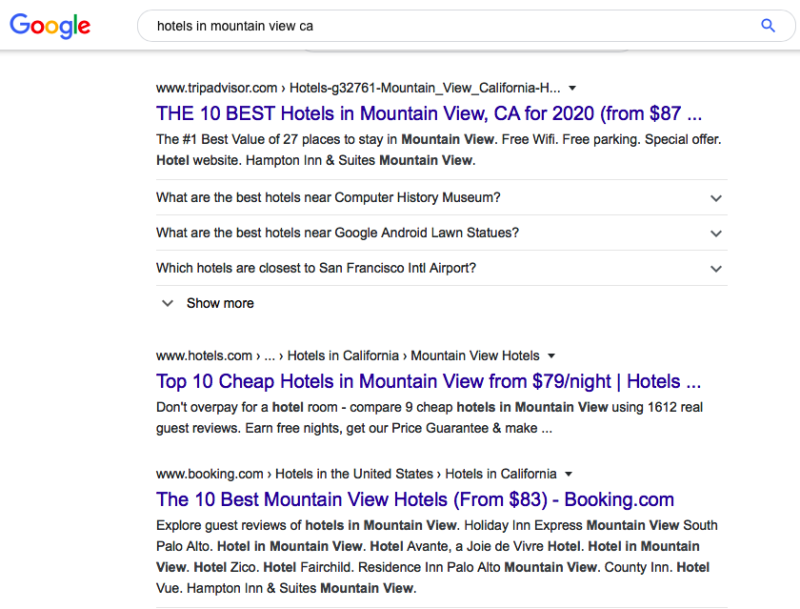Open Top 10 Cheap Hotels in Mountain View link
Screen dimensions: 800x609
tap(429, 381)
